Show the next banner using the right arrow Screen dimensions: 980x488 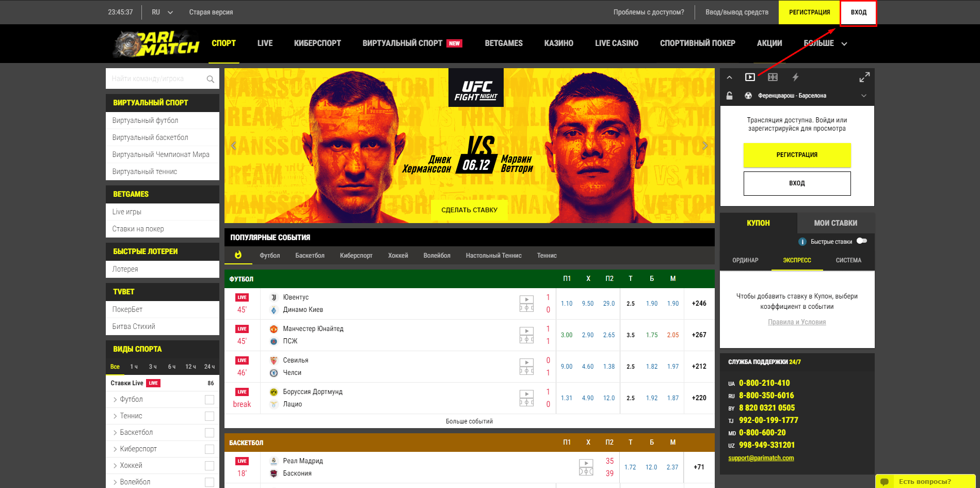point(705,146)
